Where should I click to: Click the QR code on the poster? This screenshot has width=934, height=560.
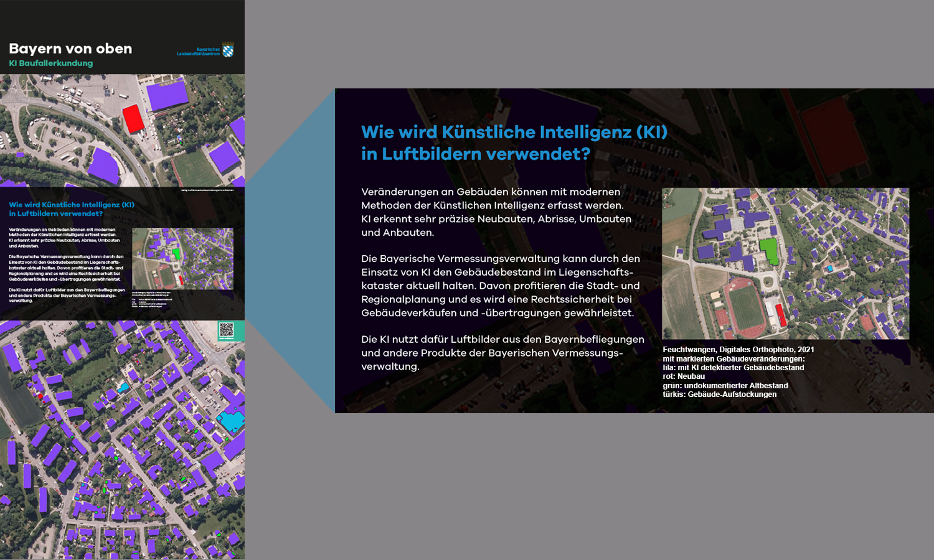[226, 330]
